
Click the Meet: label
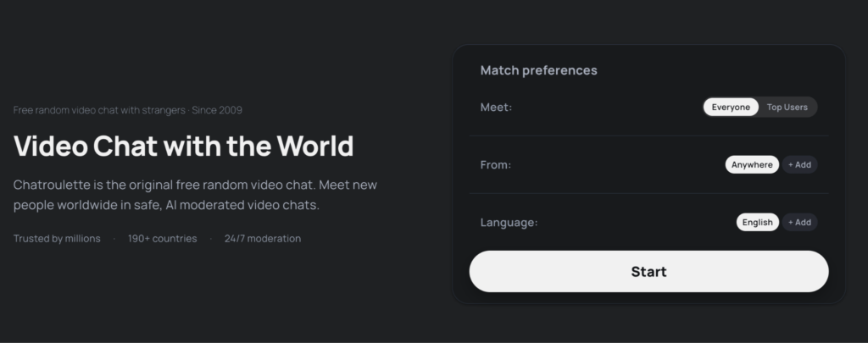[x=496, y=108]
